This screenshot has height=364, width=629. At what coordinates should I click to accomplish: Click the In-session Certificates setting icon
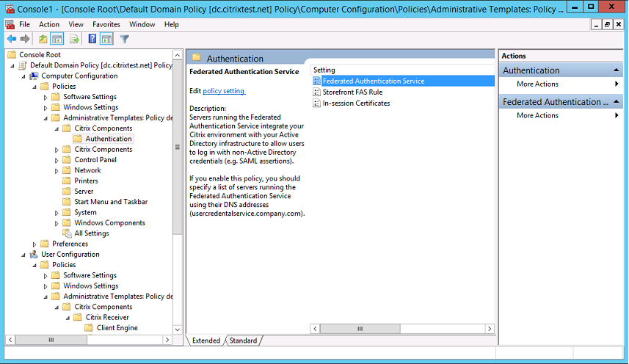click(x=317, y=103)
